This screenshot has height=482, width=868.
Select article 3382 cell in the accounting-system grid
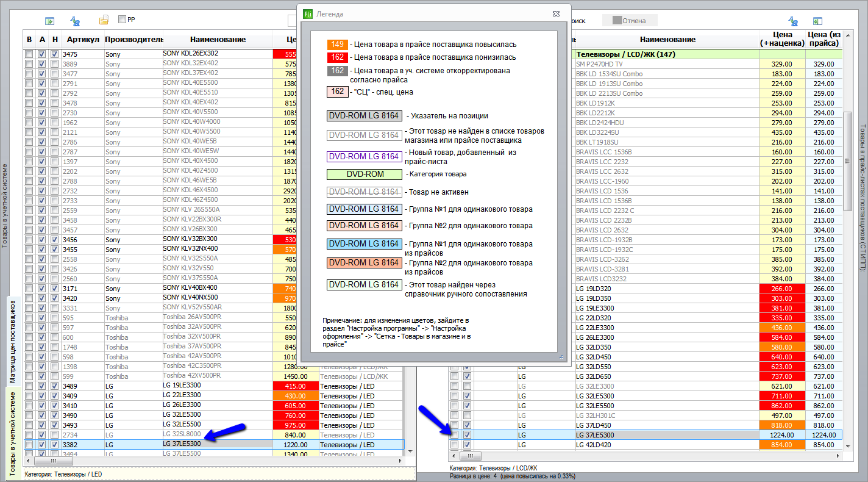[82, 445]
